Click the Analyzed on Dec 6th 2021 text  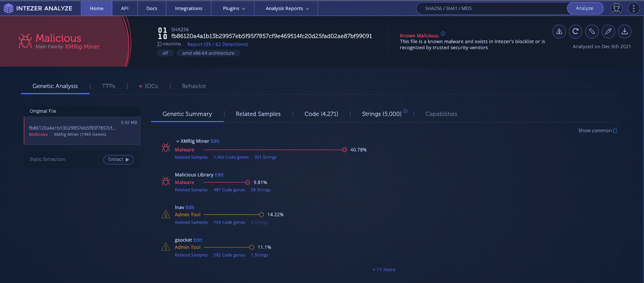(x=602, y=47)
